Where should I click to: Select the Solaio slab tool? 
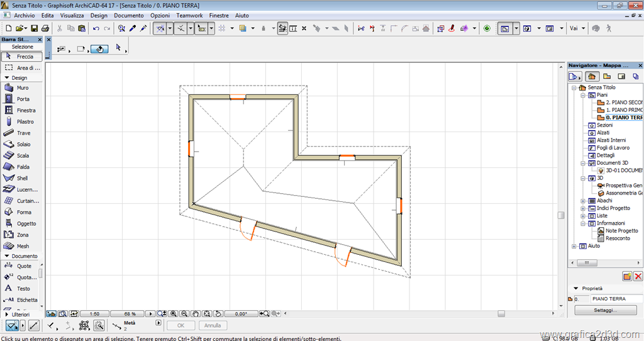tap(21, 145)
